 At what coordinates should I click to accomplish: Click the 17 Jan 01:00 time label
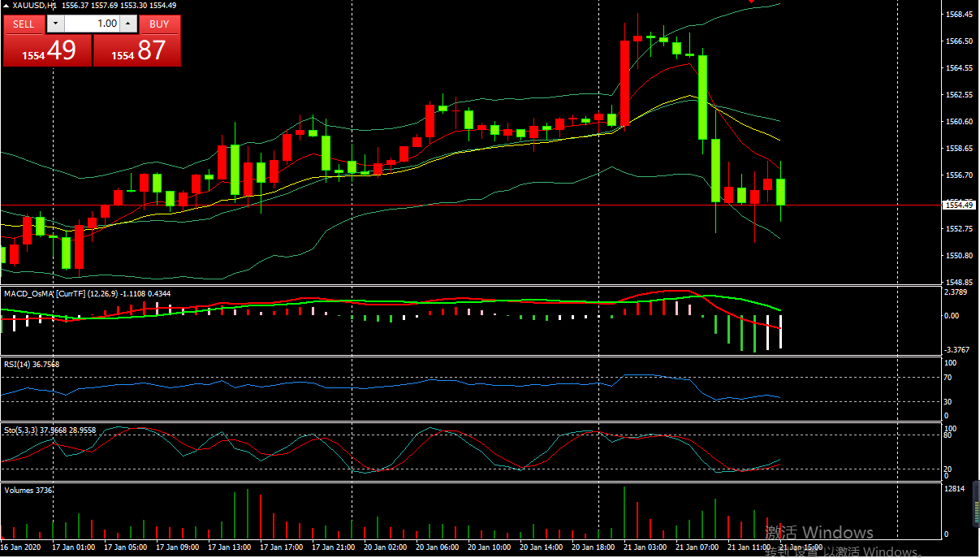coord(74,547)
